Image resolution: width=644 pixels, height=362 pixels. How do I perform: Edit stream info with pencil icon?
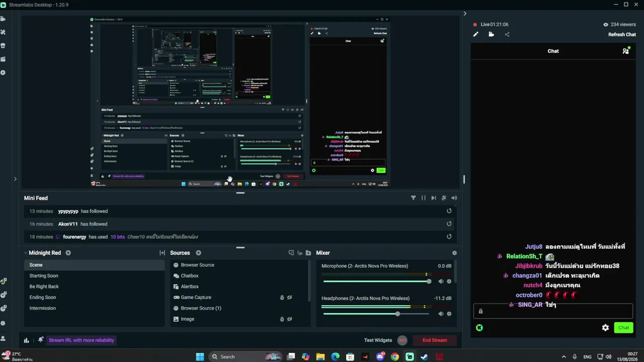click(x=475, y=34)
